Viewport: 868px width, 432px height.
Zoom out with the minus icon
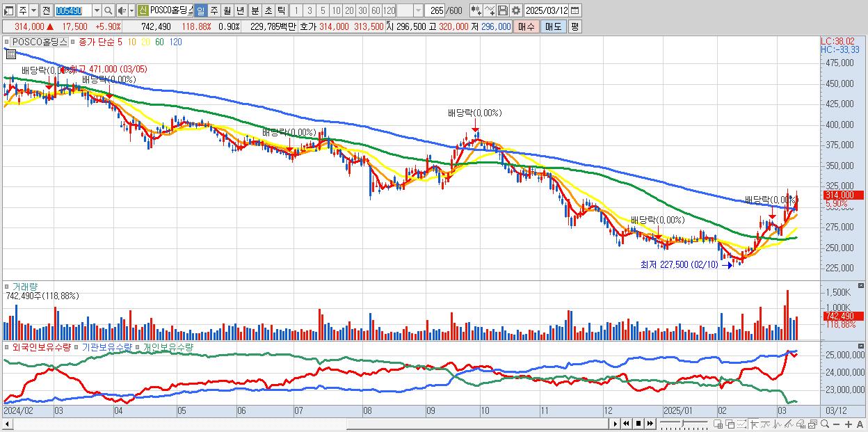tap(836, 424)
